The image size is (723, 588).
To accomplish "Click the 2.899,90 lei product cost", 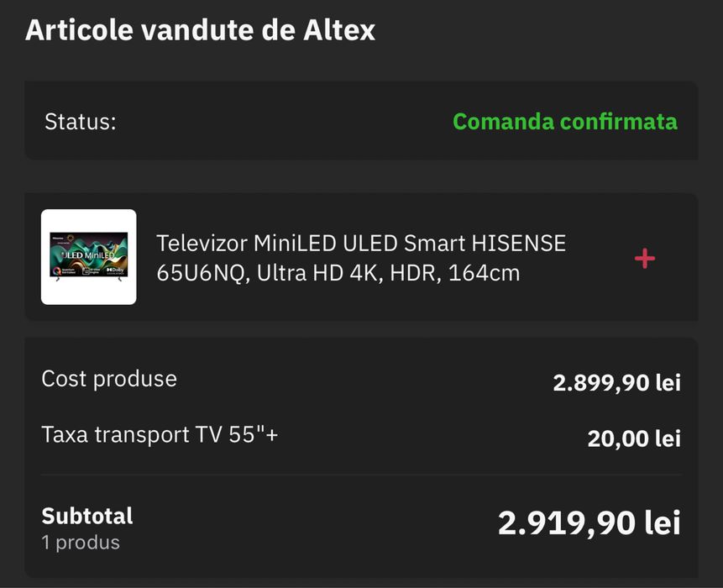I will [x=616, y=383].
